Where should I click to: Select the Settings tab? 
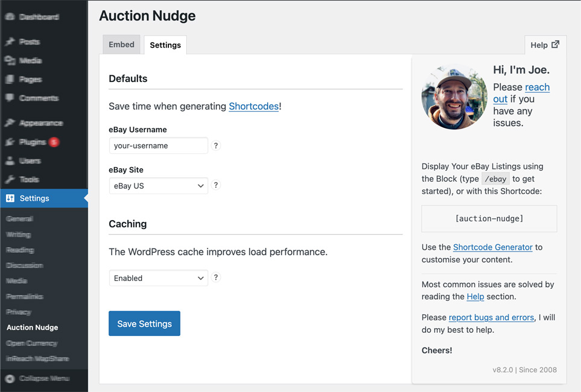(165, 45)
